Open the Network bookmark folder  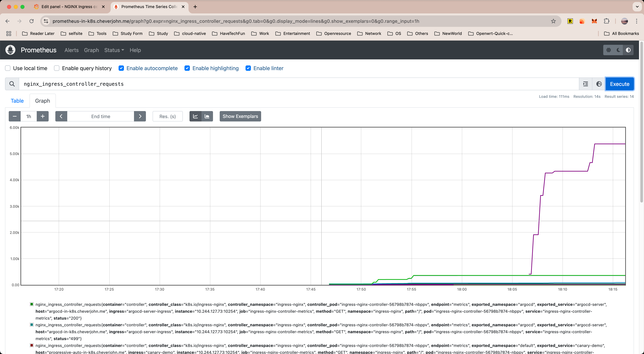point(369,34)
